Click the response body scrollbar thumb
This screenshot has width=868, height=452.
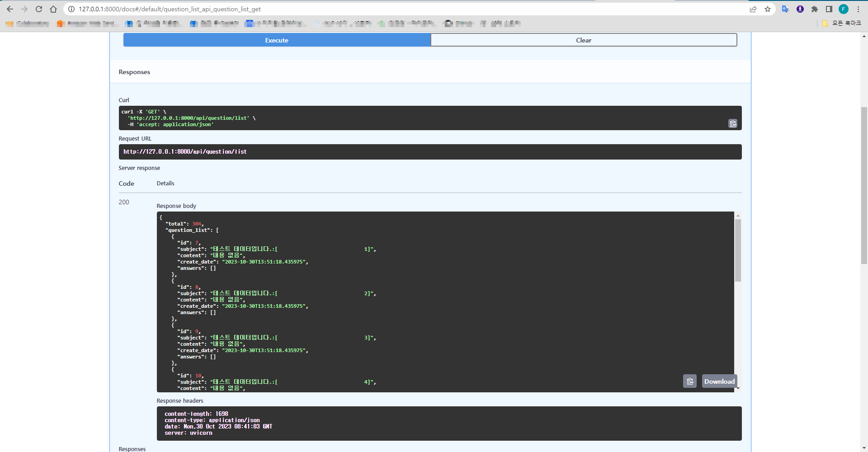(x=738, y=250)
